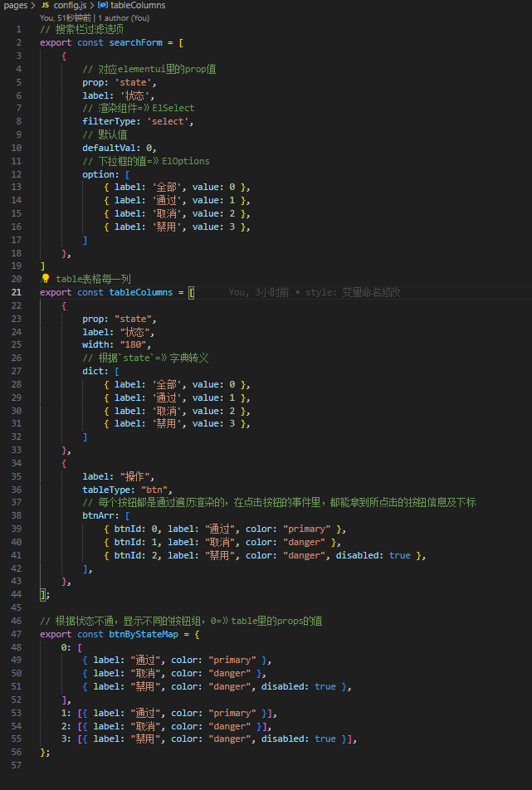This screenshot has height=790, width=532.
Task: Click the 'You, 51秒钟前' code lens
Action: coord(66,17)
